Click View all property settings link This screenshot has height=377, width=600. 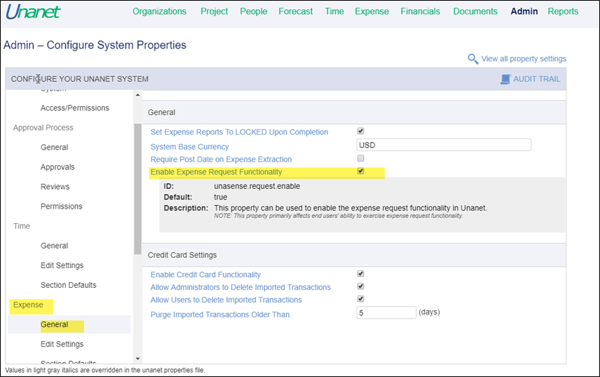[x=523, y=59]
